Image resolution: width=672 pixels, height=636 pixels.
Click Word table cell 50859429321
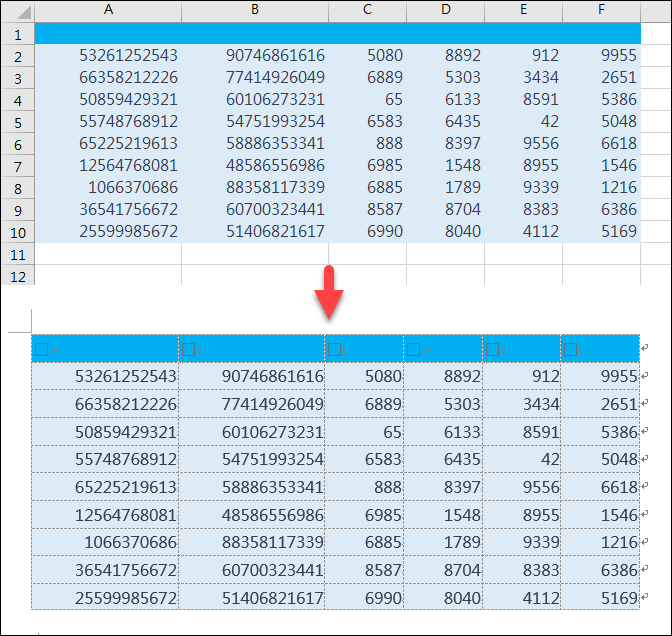pyautogui.click(x=105, y=432)
